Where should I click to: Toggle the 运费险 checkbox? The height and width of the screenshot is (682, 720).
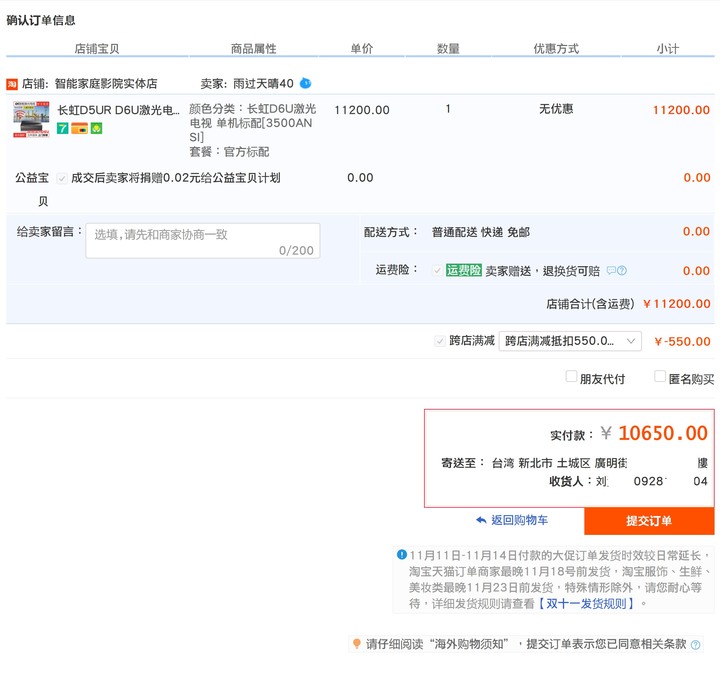point(437,270)
